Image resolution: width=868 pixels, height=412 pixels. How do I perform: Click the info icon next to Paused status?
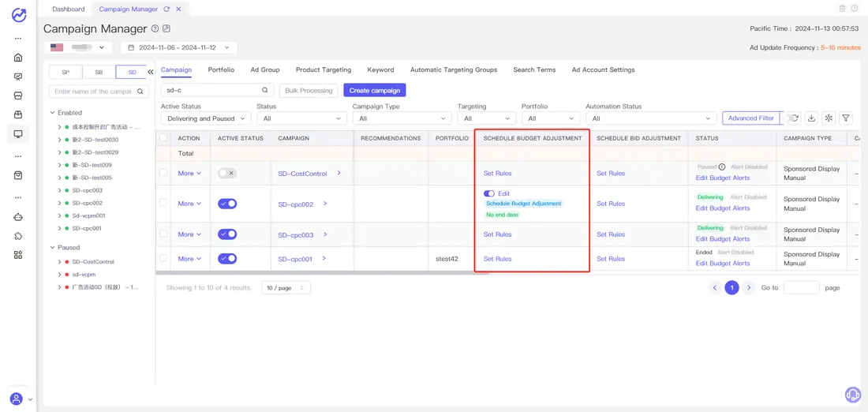(x=722, y=167)
